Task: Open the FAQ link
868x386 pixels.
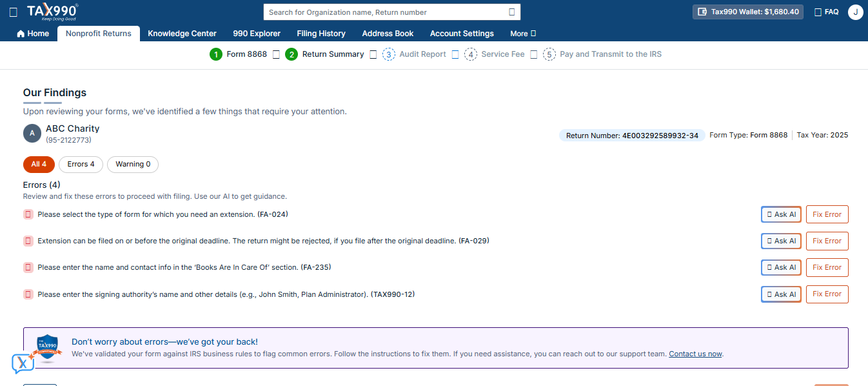Action: click(827, 12)
